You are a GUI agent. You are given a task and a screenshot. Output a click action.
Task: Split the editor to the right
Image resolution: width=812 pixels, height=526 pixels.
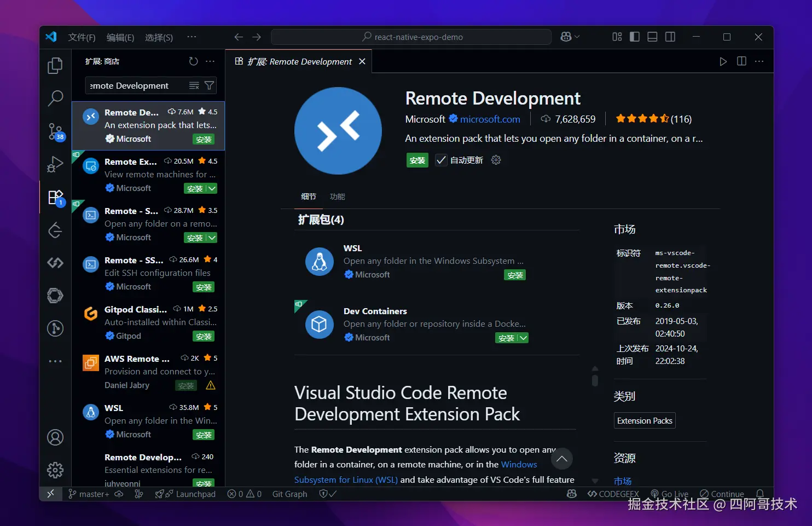[741, 61]
